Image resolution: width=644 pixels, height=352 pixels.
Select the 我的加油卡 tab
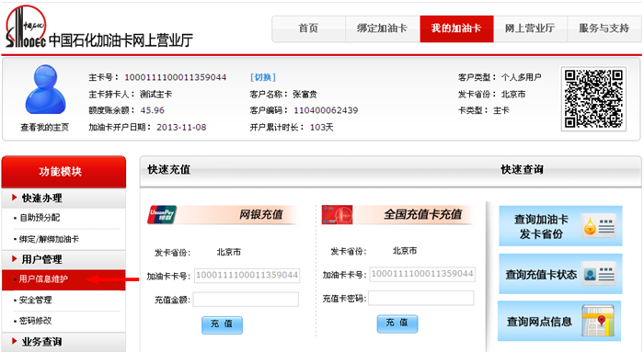point(456,28)
